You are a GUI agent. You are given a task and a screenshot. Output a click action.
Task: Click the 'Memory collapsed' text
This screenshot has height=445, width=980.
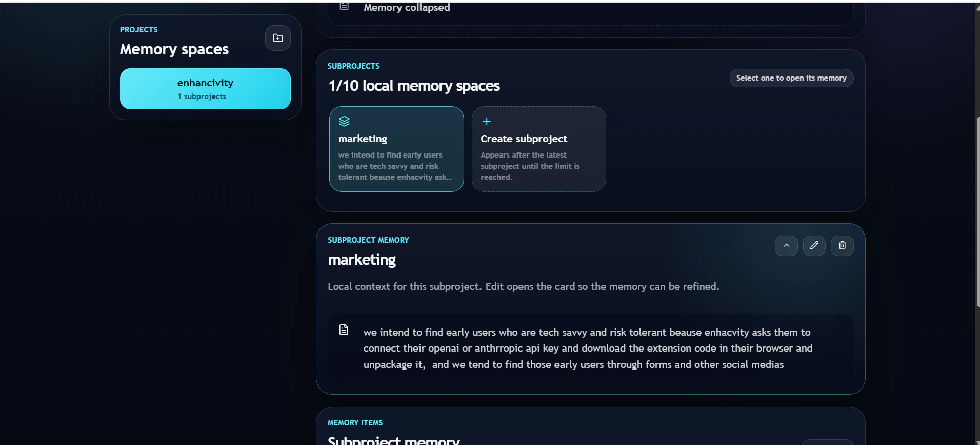tap(407, 7)
